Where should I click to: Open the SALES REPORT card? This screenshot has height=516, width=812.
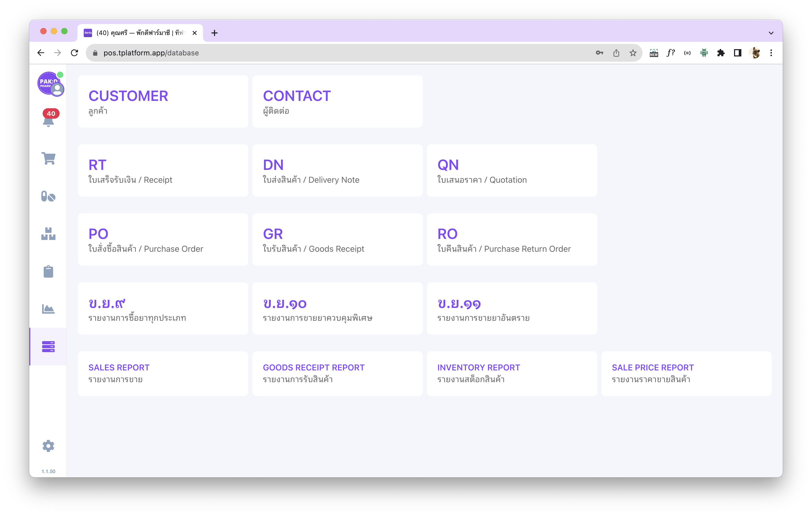point(163,374)
